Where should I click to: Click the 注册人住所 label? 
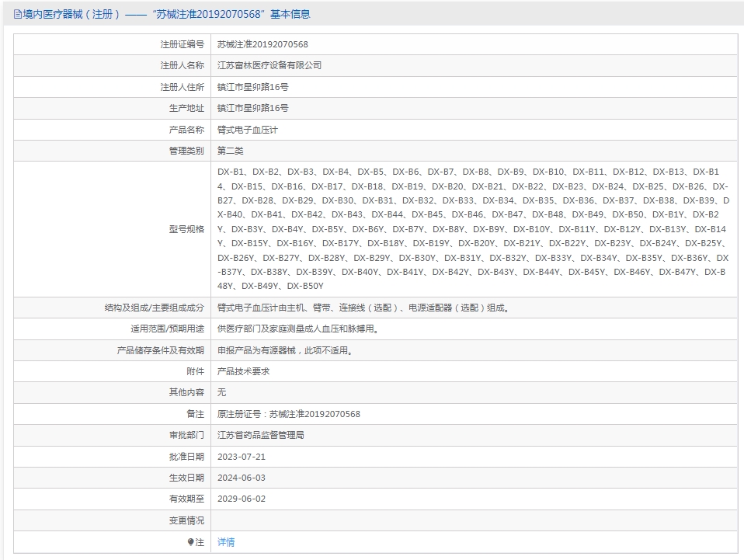click(183, 87)
